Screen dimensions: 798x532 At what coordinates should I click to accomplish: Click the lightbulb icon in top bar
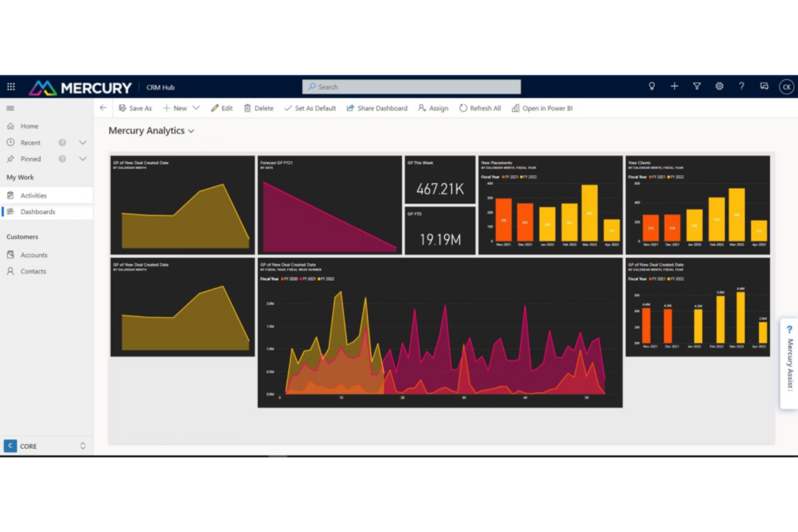pyautogui.click(x=651, y=86)
